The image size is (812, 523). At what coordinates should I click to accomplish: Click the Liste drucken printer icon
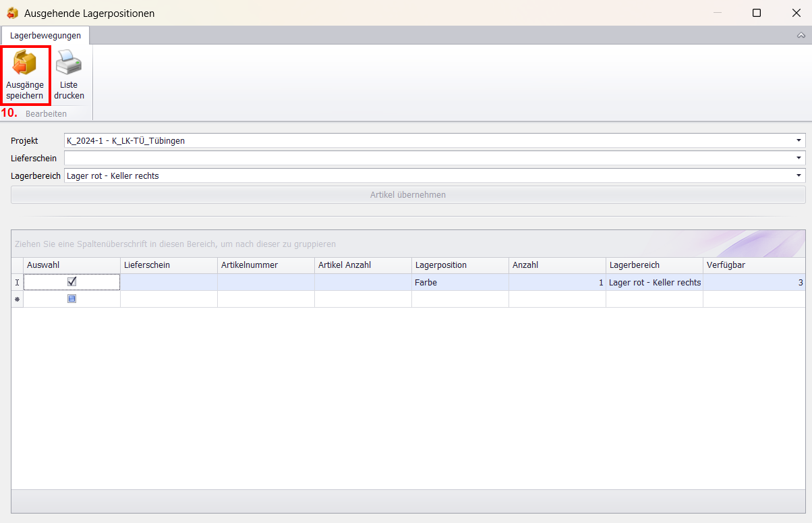coord(69,63)
